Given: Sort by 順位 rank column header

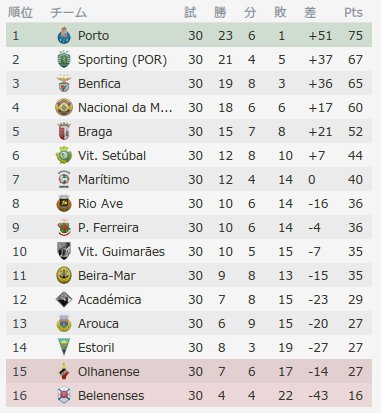Looking at the screenshot, I should pyautogui.click(x=20, y=13).
